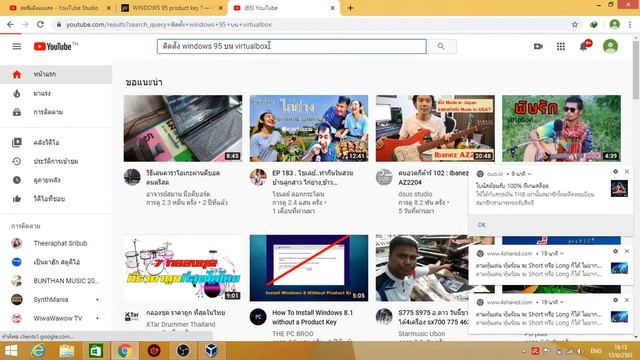Click the ENG language indicator
The image size is (640, 360).
(596, 351)
